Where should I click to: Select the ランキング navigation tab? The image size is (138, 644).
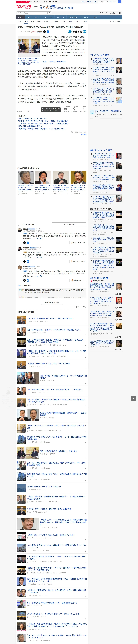(86, 17)
